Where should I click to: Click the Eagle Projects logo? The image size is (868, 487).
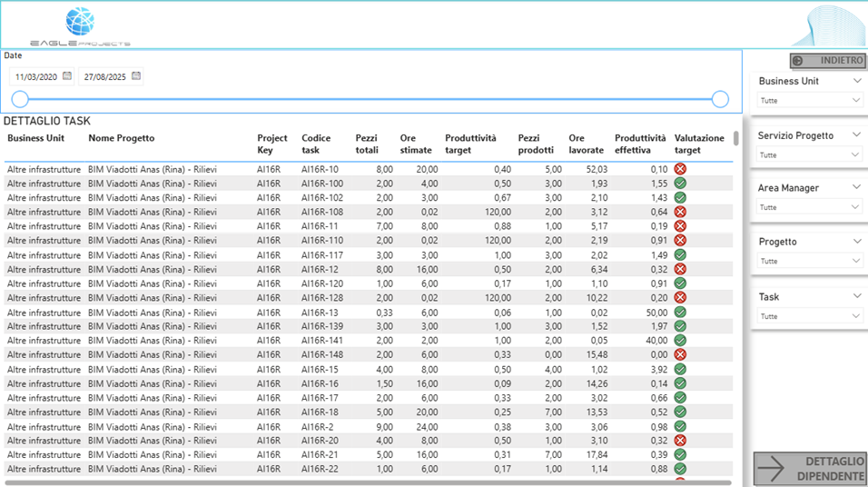pyautogui.click(x=80, y=25)
